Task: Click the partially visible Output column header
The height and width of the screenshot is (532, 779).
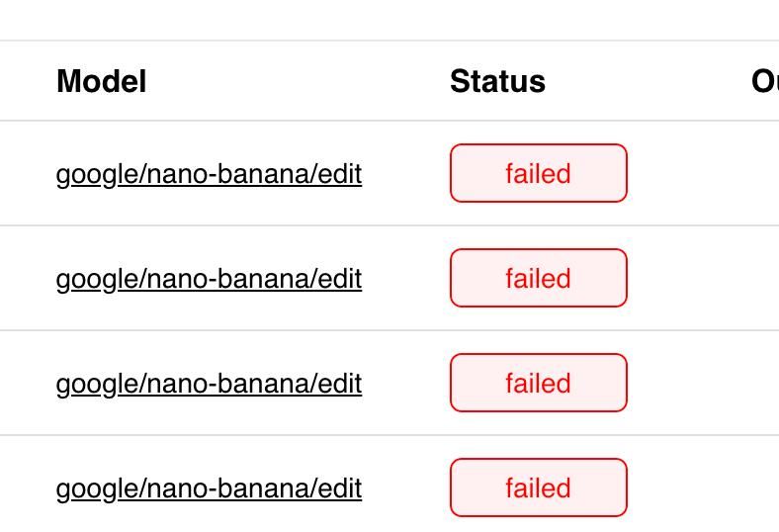Action: [764, 81]
